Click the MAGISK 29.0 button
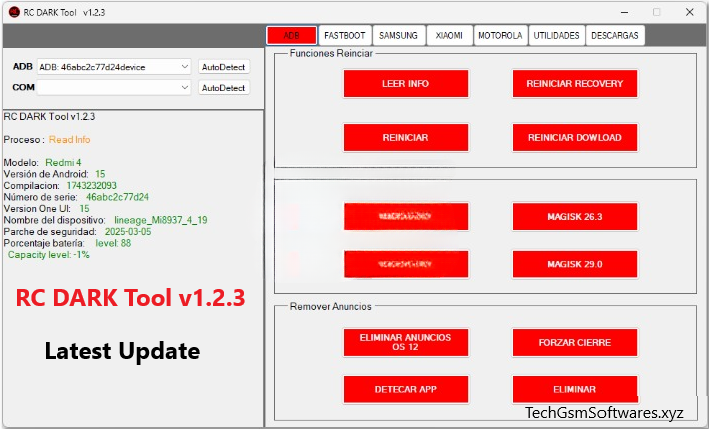 (575, 264)
